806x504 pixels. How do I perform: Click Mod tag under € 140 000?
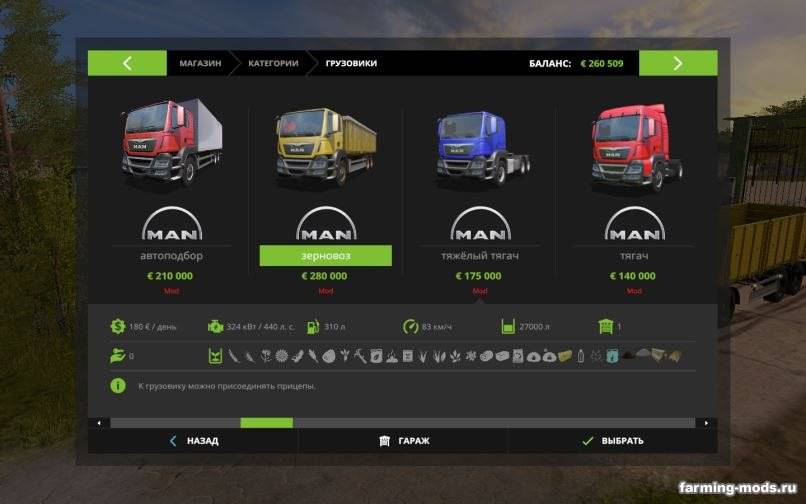tap(634, 291)
